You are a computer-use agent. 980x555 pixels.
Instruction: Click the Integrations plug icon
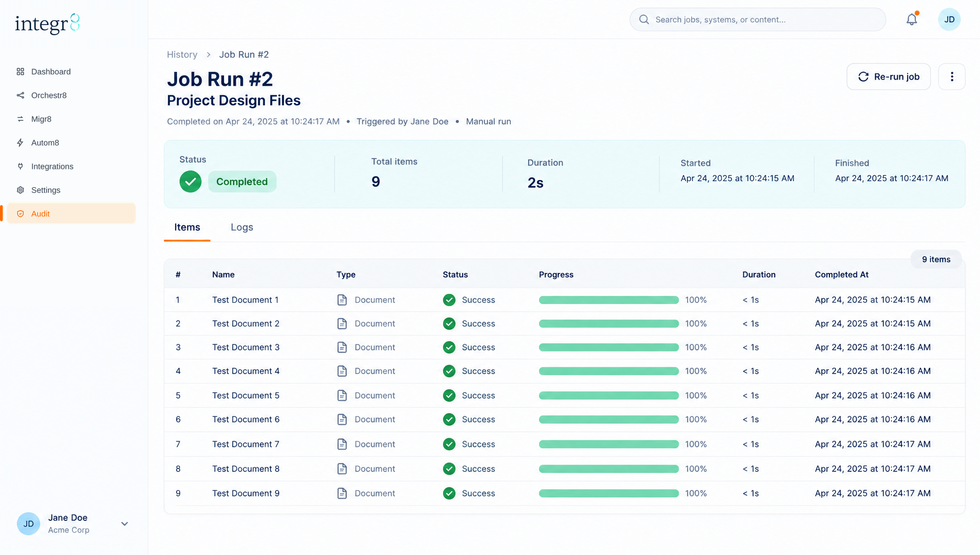(x=20, y=166)
